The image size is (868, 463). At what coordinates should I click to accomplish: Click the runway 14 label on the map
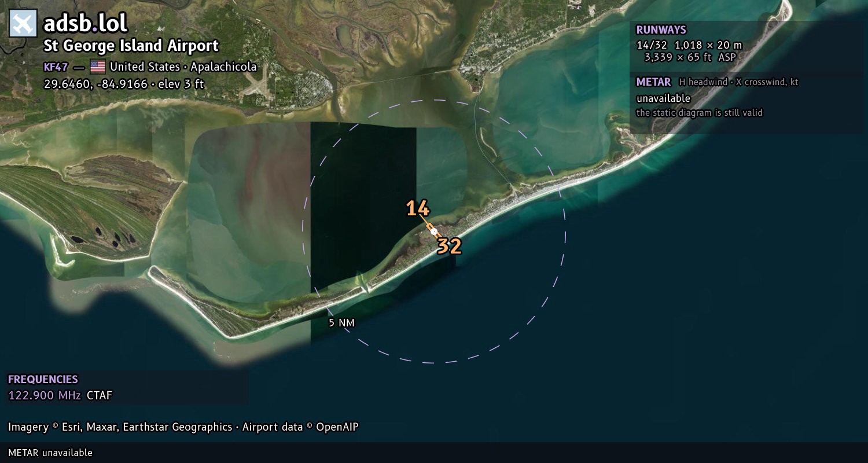tap(417, 208)
